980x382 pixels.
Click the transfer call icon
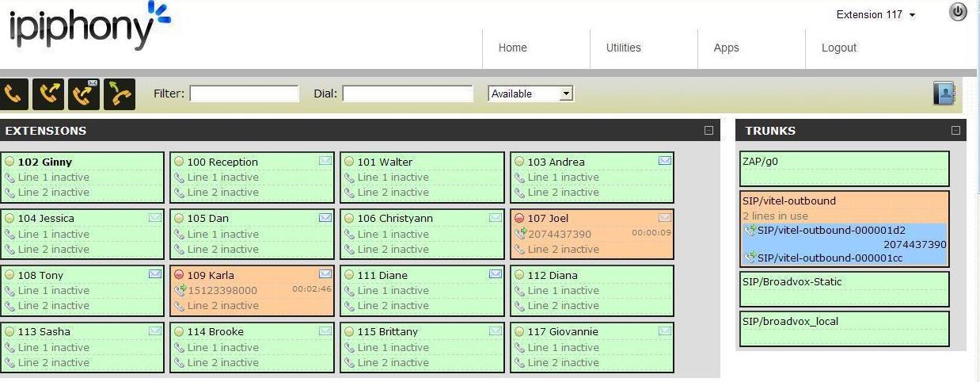[49, 94]
